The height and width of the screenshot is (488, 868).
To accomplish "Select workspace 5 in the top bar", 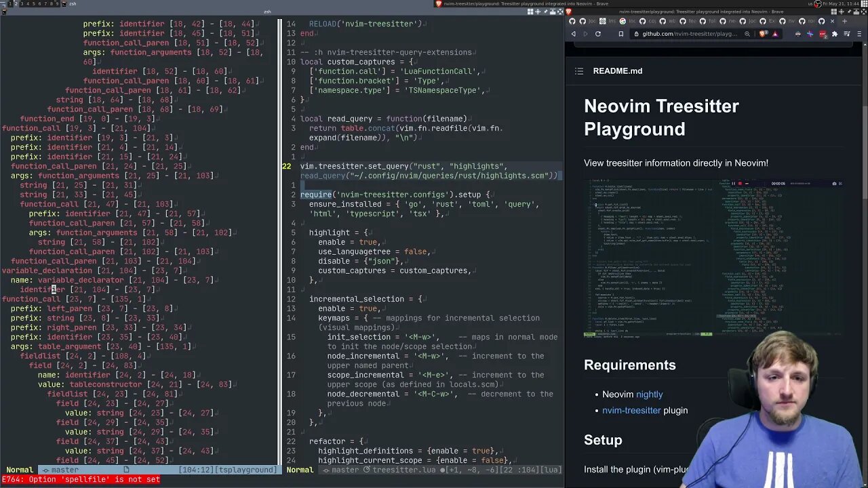I will point(35,3).
